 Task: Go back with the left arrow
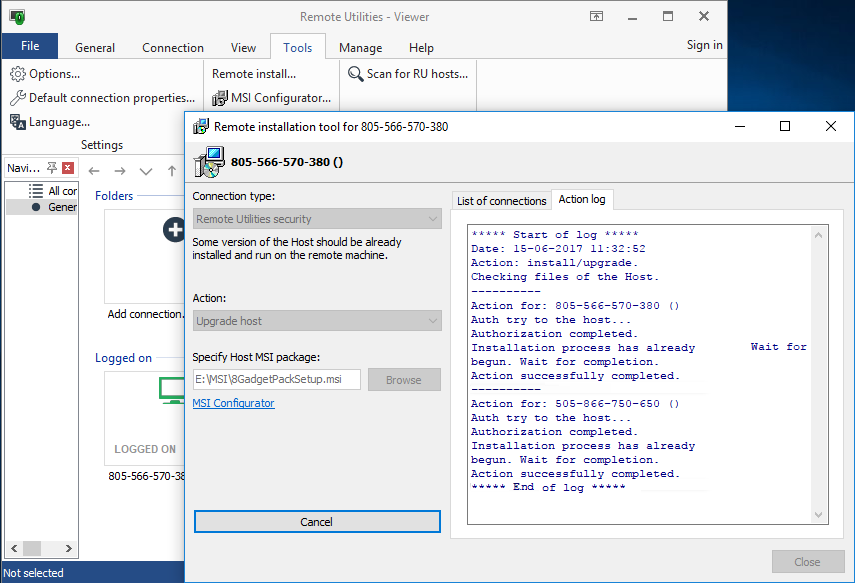[94, 171]
